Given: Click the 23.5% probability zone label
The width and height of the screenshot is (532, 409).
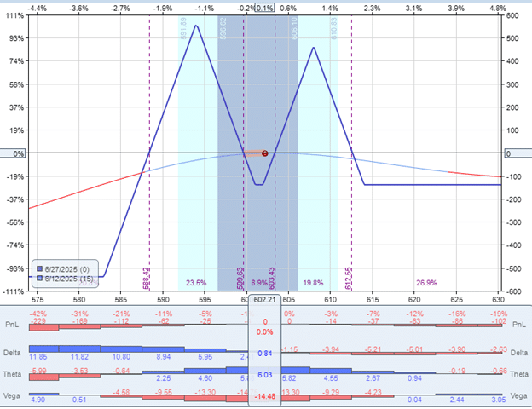Looking at the screenshot, I should click(196, 283).
